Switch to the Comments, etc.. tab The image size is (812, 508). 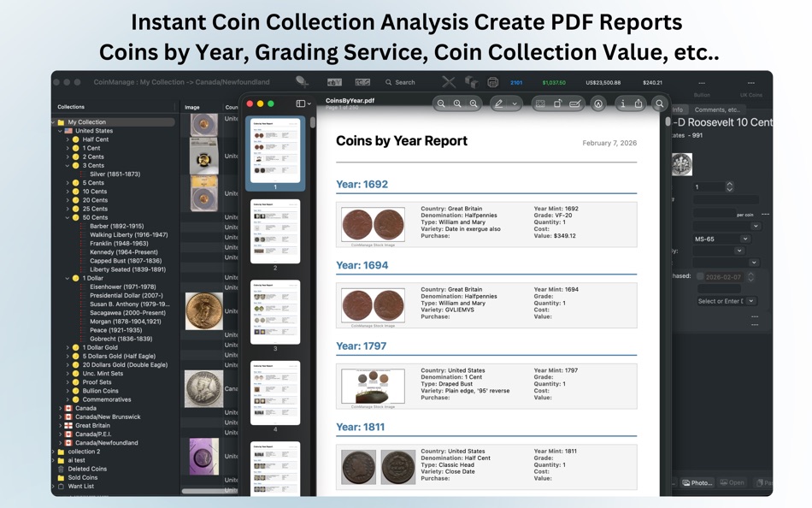click(x=717, y=109)
